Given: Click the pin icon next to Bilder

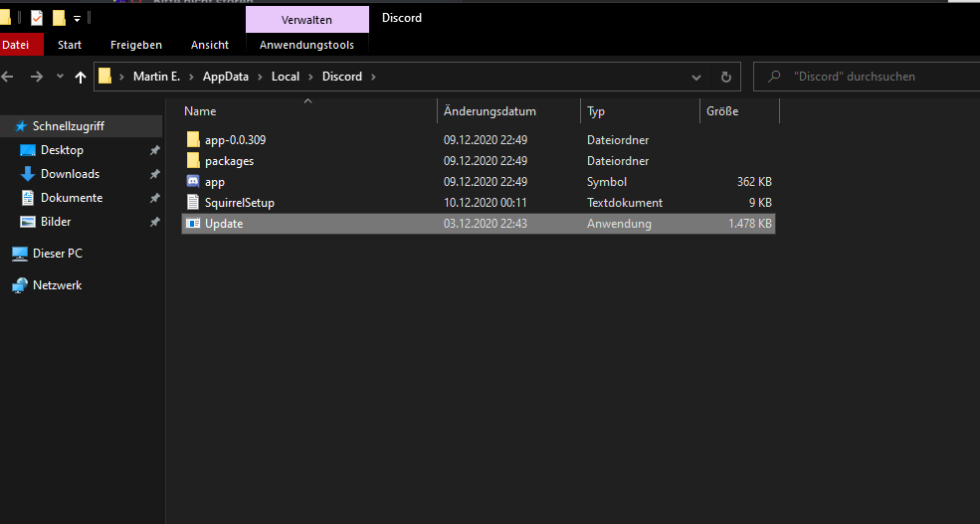Looking at the screenshot, I should [154, 221].
